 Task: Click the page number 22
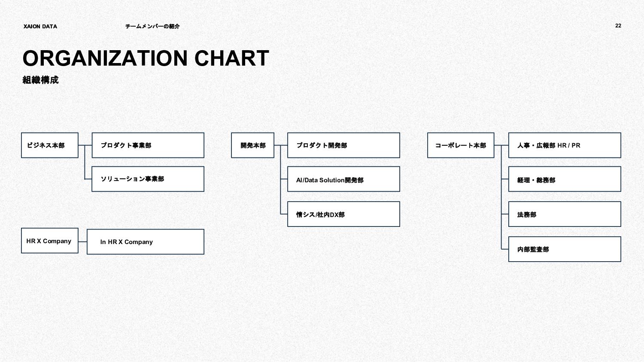coord(618,26)
